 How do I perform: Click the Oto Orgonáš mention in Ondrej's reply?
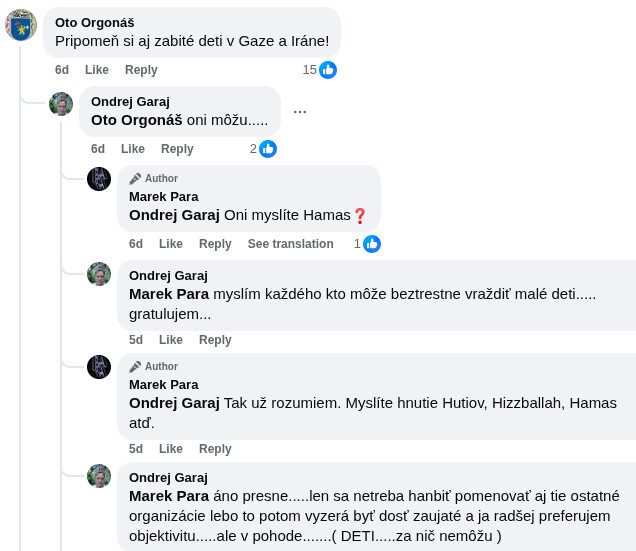(137, 120)
